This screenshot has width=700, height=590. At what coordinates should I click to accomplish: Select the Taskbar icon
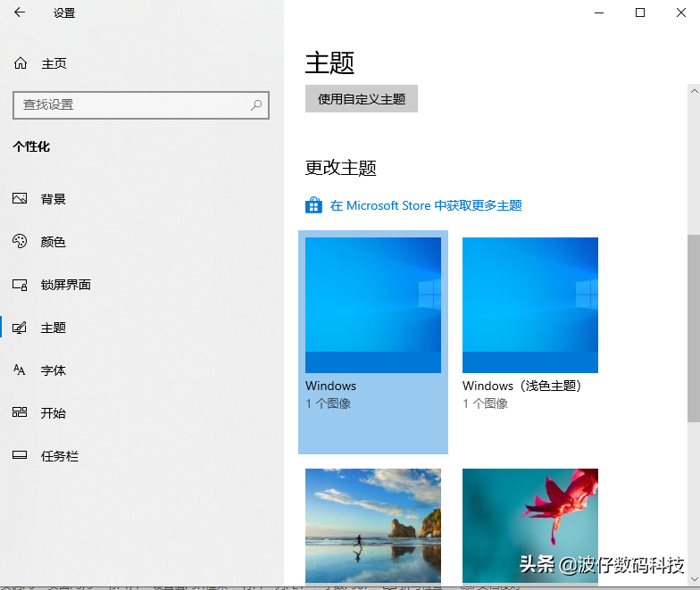point(20,455)
